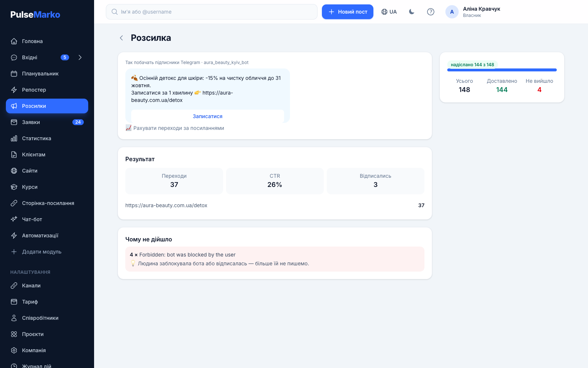Screen dimensions: 588x368
Task: Open the Репостер section
Action: pyautogui.click(x=47, y=90)
